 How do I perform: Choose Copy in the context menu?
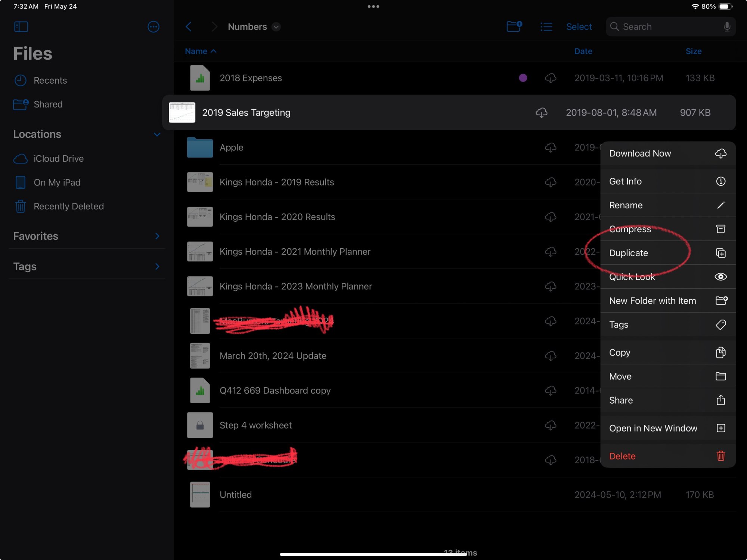click(668, 352)
